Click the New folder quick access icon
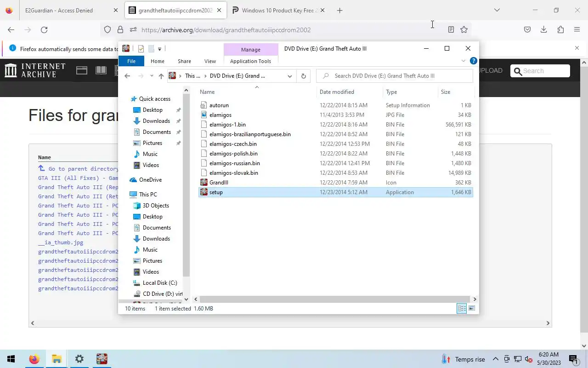 pyautogui.click(x=151, y=49)
